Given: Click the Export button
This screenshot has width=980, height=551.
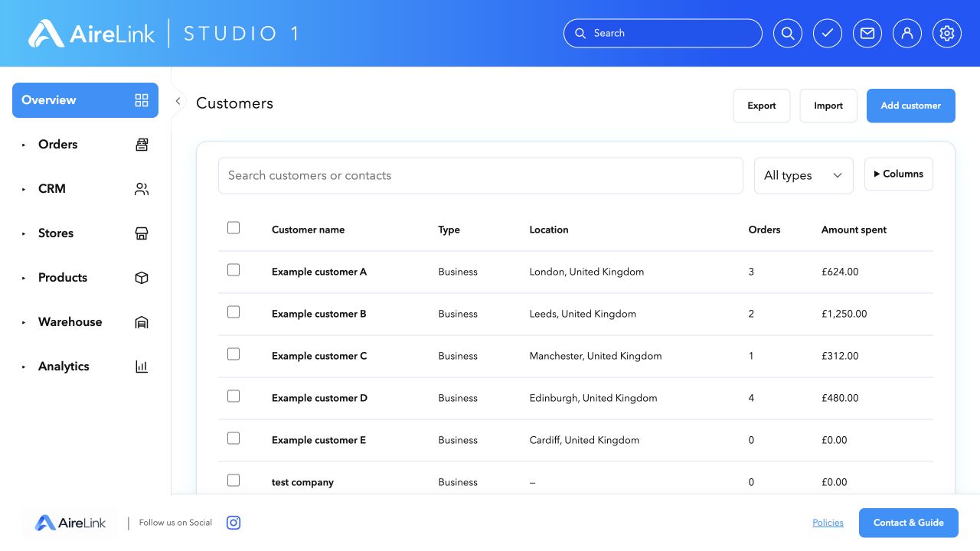Looking at the screenshot, I should [x=762, y=106].
